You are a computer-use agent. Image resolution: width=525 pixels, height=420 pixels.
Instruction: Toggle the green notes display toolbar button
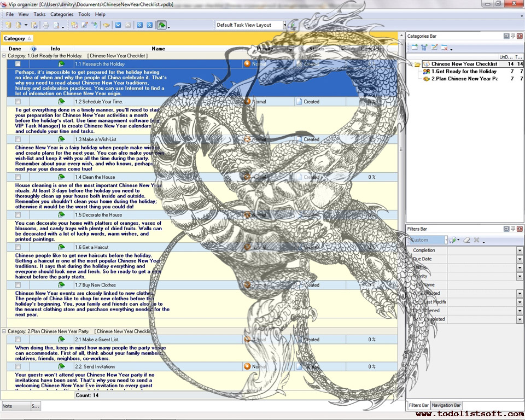[162, 25]
